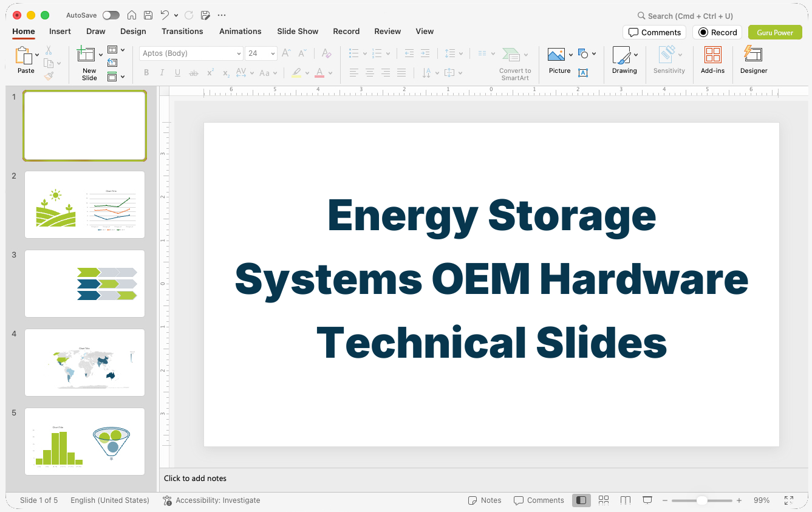812x512 pixels.
Task: Go to the Slide Show tab
Action: [x=298, y=31]
